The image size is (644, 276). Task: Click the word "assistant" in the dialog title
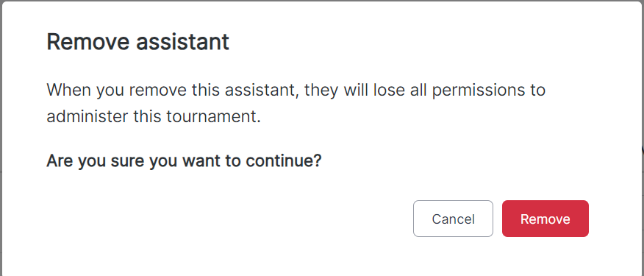point(182,41)
